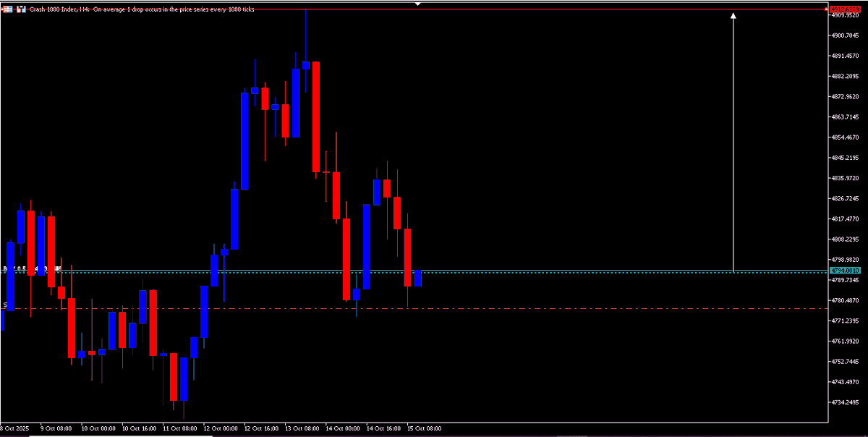Click the 14 Oct 00:00 time axis label

click(343, 428)
